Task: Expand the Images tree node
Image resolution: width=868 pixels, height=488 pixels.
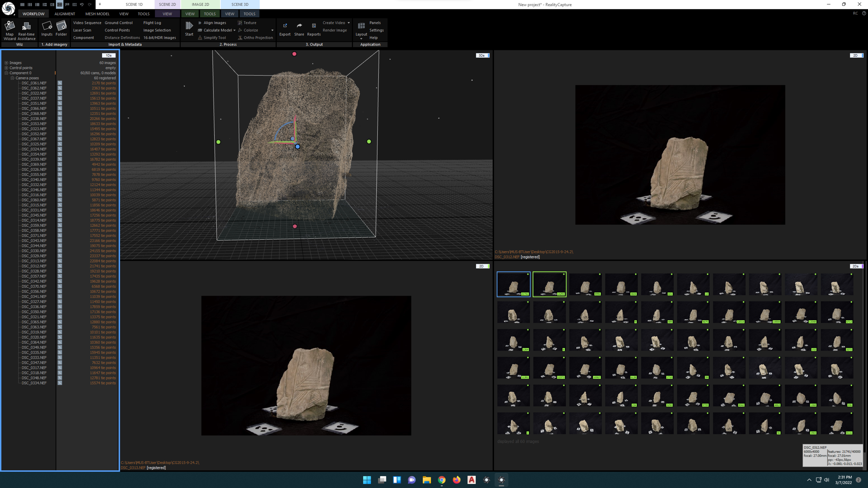Action: pyautogui.click(x=6, y=63)
